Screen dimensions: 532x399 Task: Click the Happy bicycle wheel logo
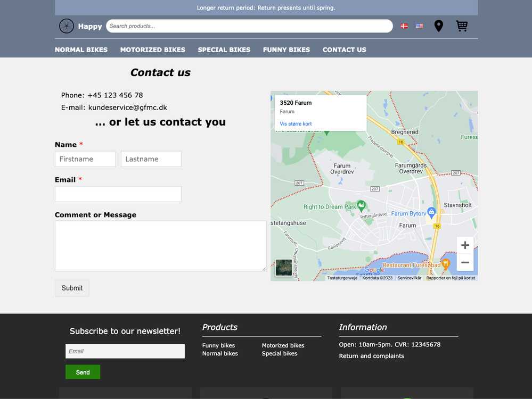click(x=67, y=26)
